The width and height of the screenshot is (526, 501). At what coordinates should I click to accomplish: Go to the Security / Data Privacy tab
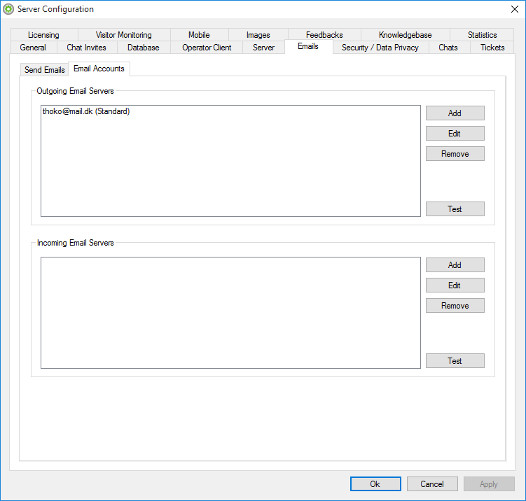pos(380,47)
